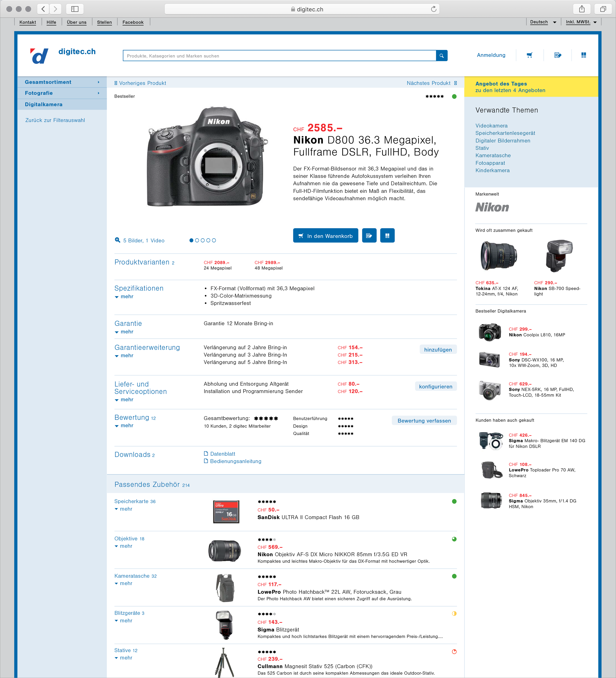Image resolution: width=616 pixels, height=678 pixels.
Task: Open Gesamtsortiment navigation item
Action: point(62,82)
